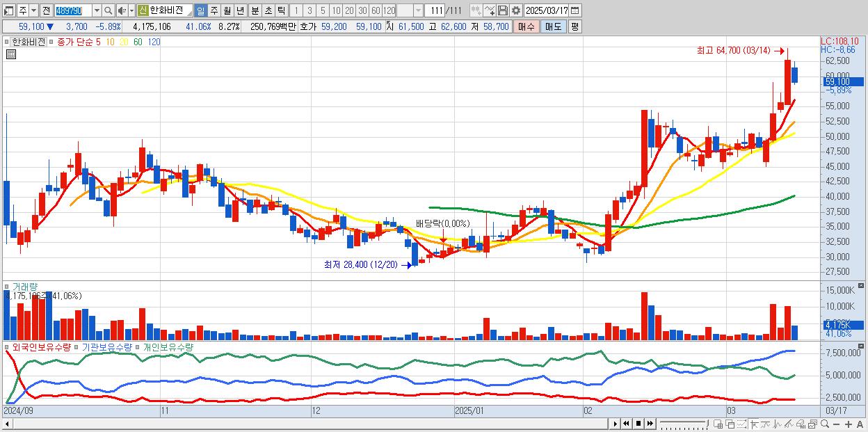Close the holdings panel X

click(862, 346)
